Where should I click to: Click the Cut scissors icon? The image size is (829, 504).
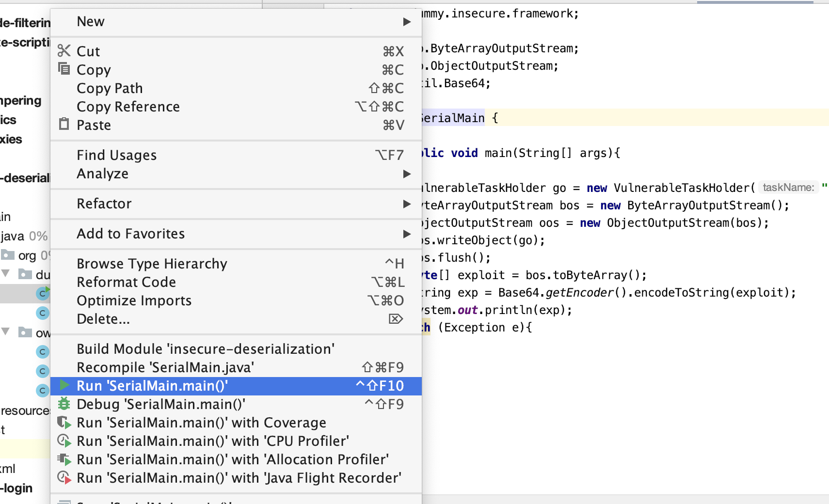click(64, 51)
